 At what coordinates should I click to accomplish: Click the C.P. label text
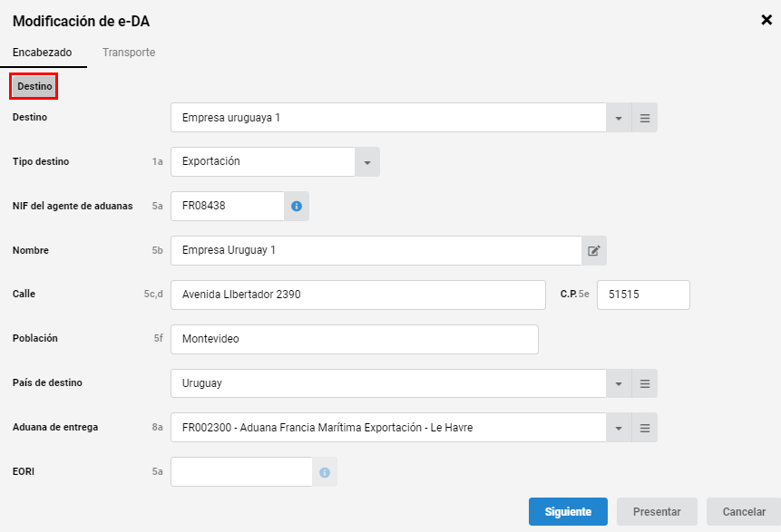[569, 295]
